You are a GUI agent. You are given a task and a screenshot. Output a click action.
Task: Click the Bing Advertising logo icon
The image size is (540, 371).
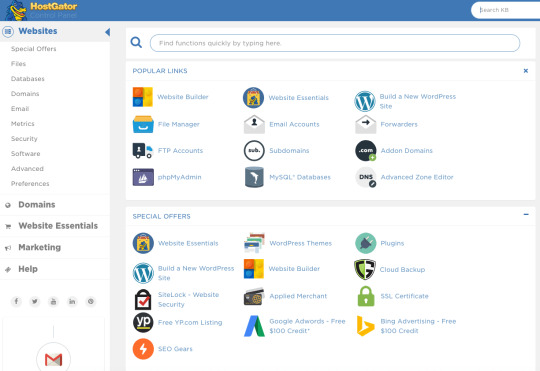coord(365,326)
